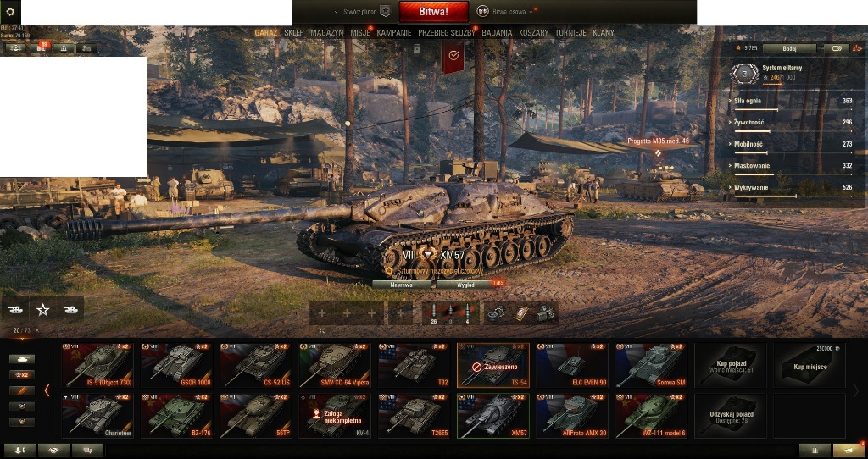Click the red daily missions flag icon
The width and height of the screenshot is (868, 459).
[x=453, y=56]
